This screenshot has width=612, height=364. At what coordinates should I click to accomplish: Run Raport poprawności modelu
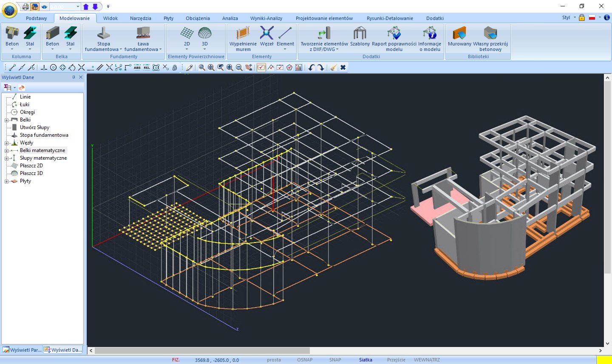[394, 39]
